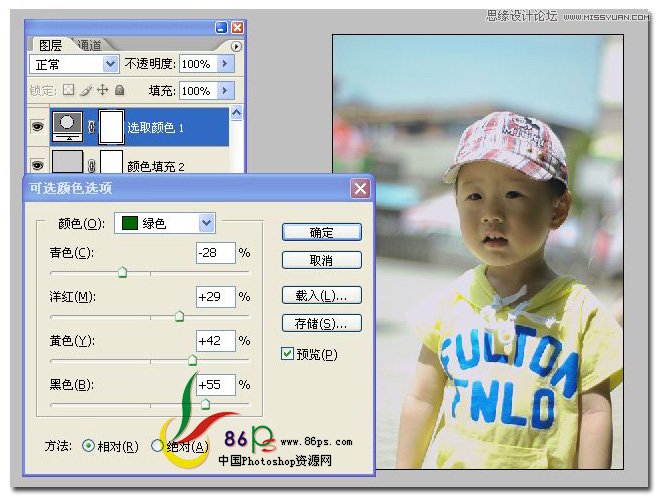Cancel with the 取消 button
Image resolution: width=660 pixels, height=500 pixels.
pyautogui.click(x=322, y=260)
